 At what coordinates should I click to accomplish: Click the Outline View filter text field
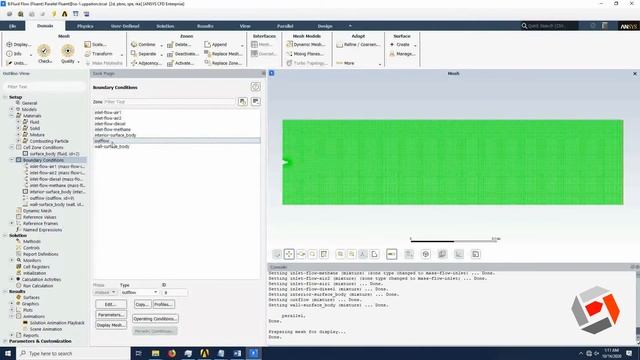pos(44,87)
